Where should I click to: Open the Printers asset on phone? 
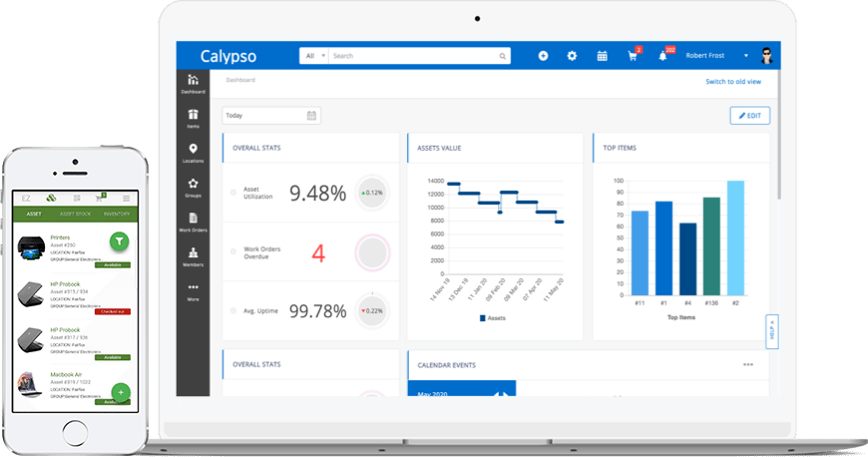(60, 237)
